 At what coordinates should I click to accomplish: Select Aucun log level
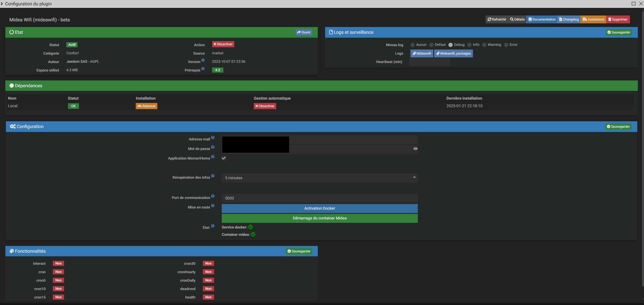[412, 45]
